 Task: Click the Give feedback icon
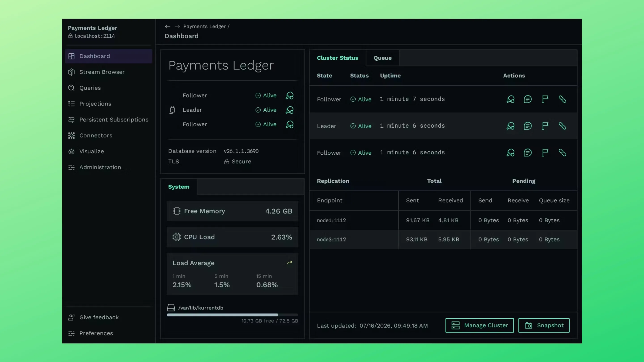(x=72, y=317)
